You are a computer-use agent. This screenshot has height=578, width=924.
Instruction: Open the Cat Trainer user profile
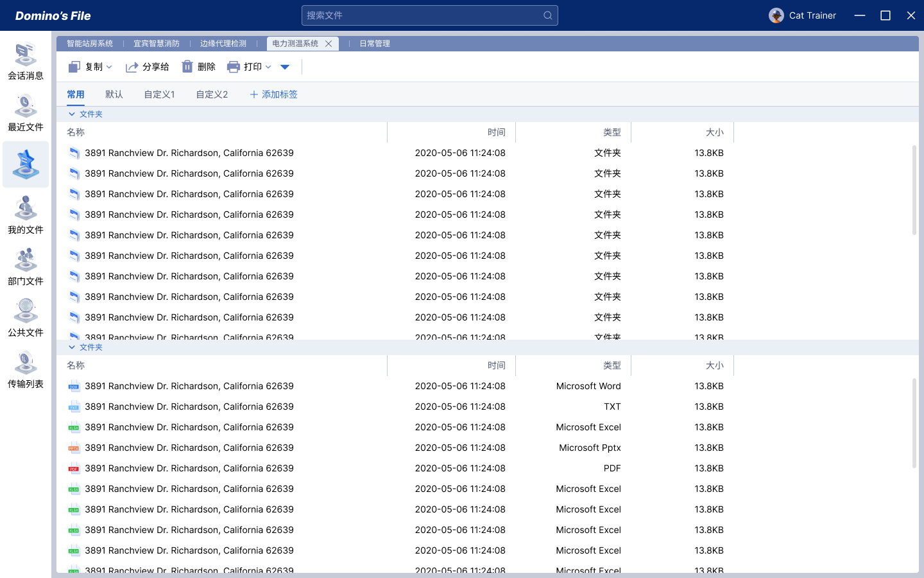coord(802,15)
